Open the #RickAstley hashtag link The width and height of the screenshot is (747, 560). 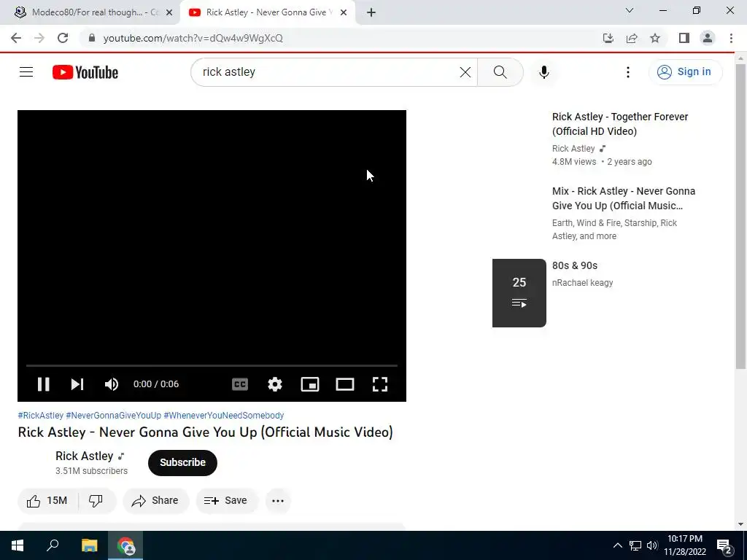[41, 415]
